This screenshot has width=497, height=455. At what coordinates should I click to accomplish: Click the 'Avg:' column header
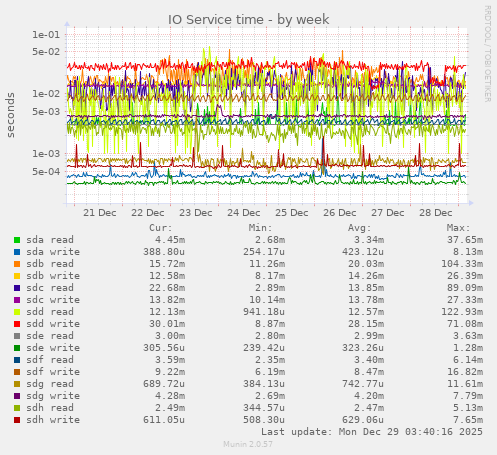coord(359,228)
